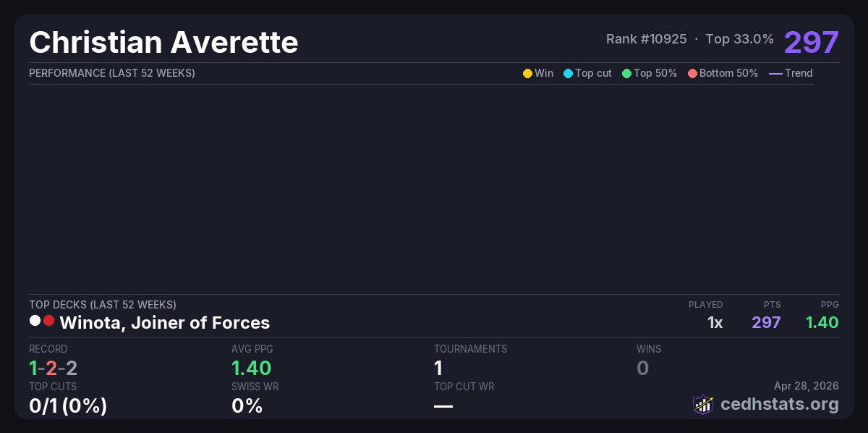868x433 pixels.
Task: Toggle the Top cut legend marker
Action: pyautogui.click(x=568, y=73)
